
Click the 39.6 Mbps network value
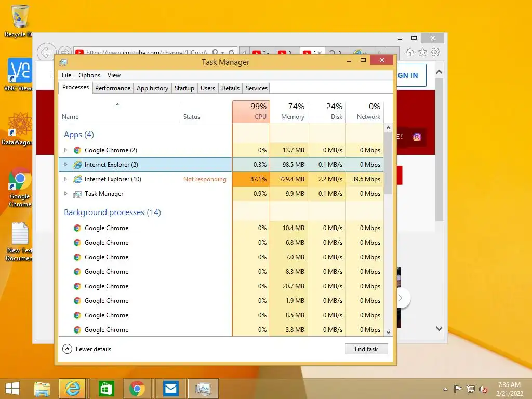tap(366, 179)
